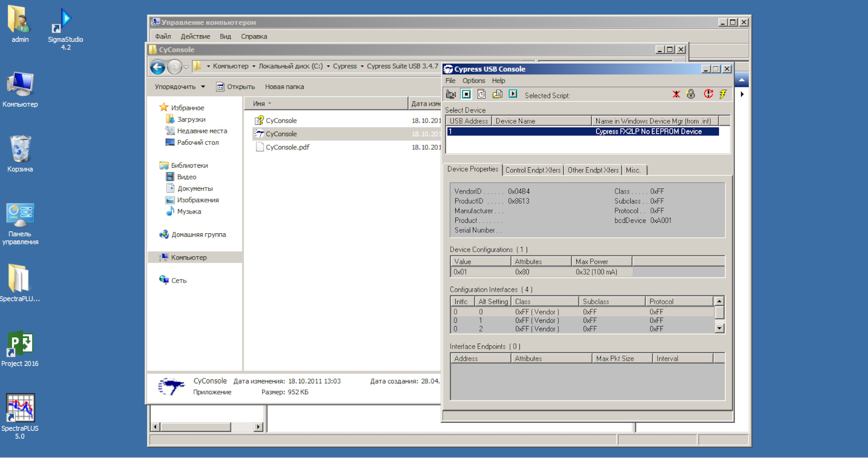Select Сеть in navigation pane

(179, 280)
